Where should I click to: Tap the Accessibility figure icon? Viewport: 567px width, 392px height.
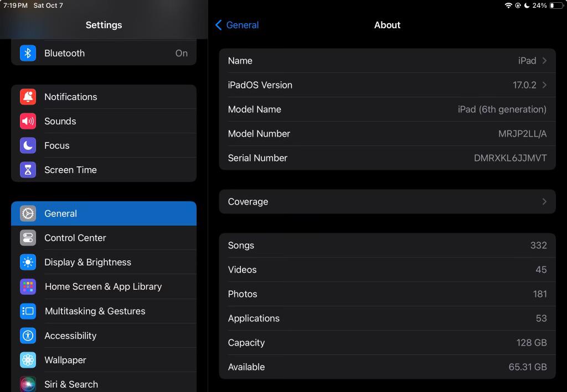coord(28,336)
